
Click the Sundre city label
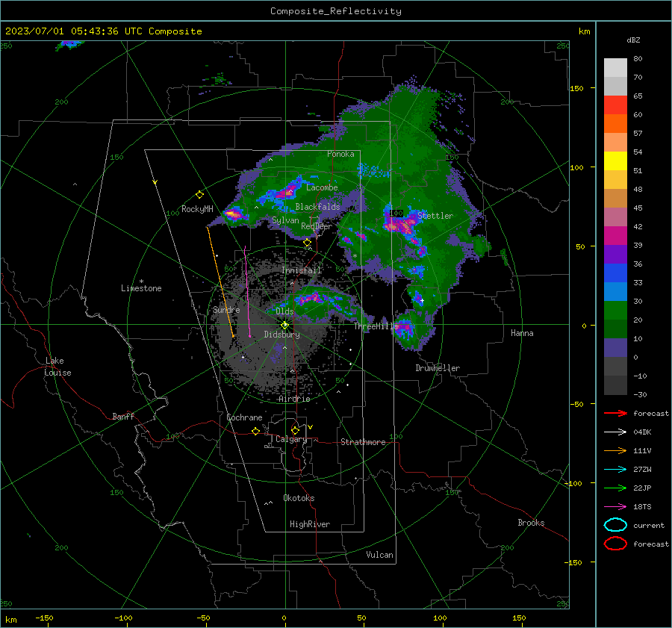coord(226,309)
